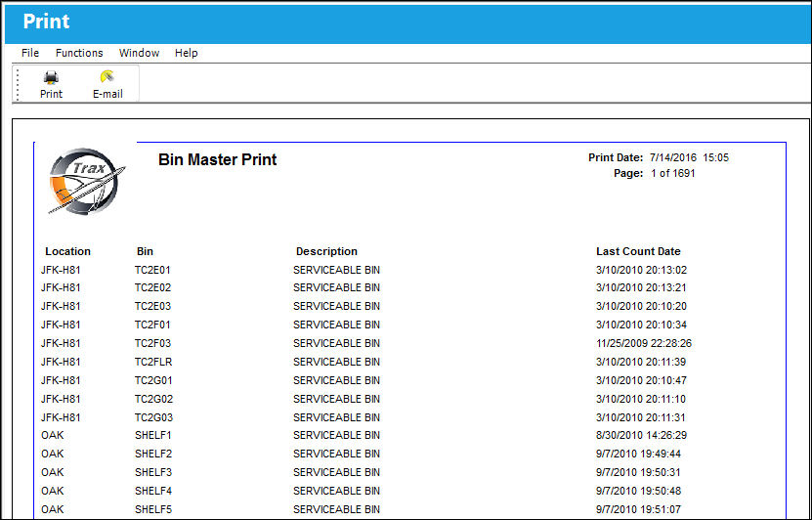812x520 pixels.
Task: Select bin TC2E01
Action: click(152, 271)
